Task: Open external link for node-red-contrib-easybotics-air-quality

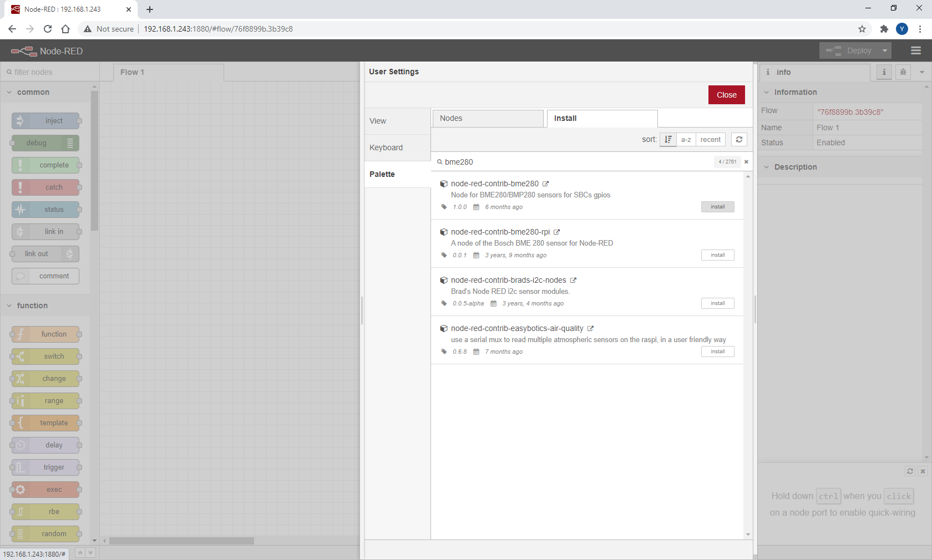Action: pyautogui.click(x=590, y=328)
